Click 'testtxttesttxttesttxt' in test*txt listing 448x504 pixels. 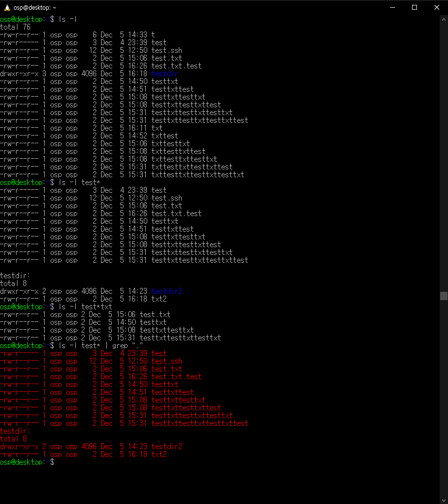tap(180, 338)
